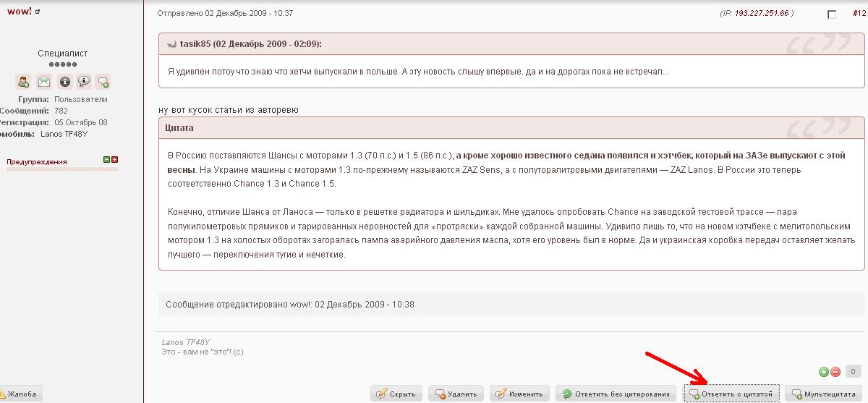Click the message count 782
868x403 pixels.
(61, 111)
